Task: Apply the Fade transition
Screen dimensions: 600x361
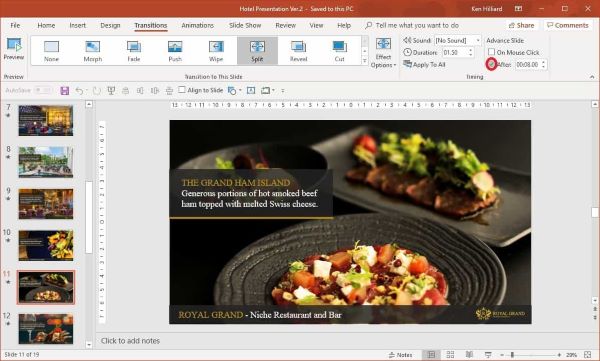Action: point(134,51)
